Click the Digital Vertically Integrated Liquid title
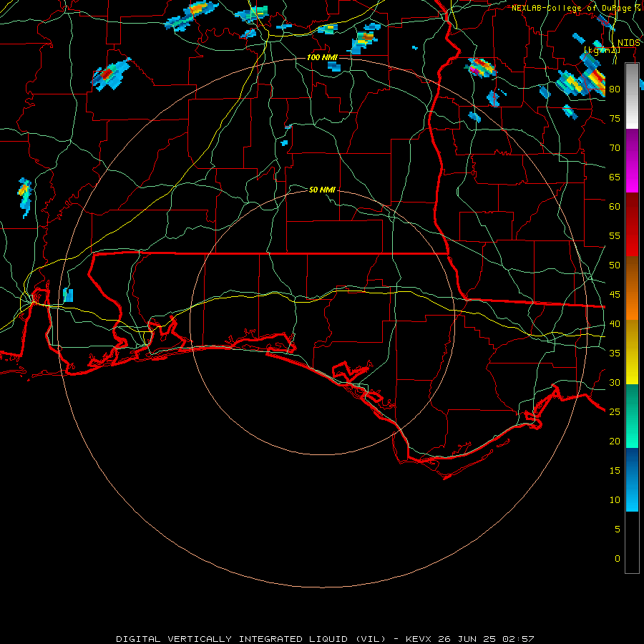The height and width of the screenshot is (644, 644). [x=251, y=639]
